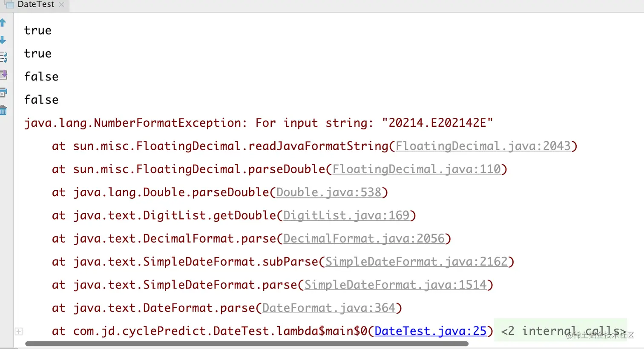The height and width of the screenshot is (349, 644).
Task: Close the DateTest run tab
Action: (61, 5)
